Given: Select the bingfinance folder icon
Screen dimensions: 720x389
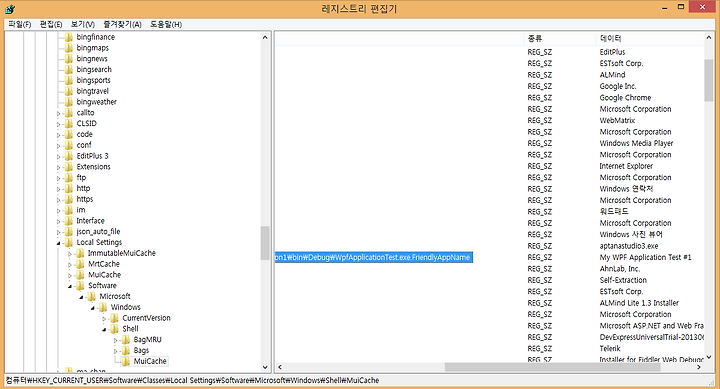Looking at the screenshot, I should click(x=69, y=37).
